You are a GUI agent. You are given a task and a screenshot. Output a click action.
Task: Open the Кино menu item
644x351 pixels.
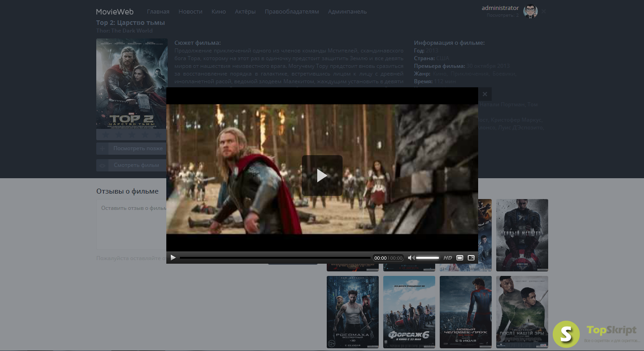tap(219, 12)
